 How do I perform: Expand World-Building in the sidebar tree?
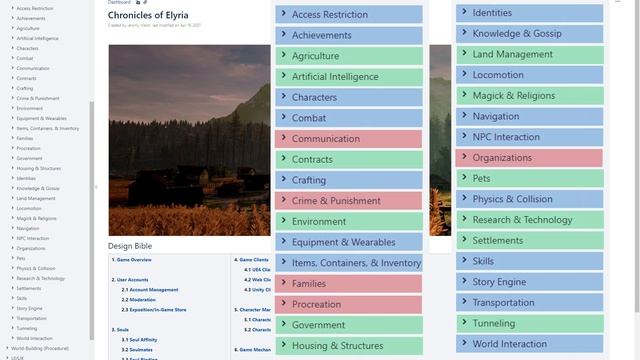click(7, 348)
